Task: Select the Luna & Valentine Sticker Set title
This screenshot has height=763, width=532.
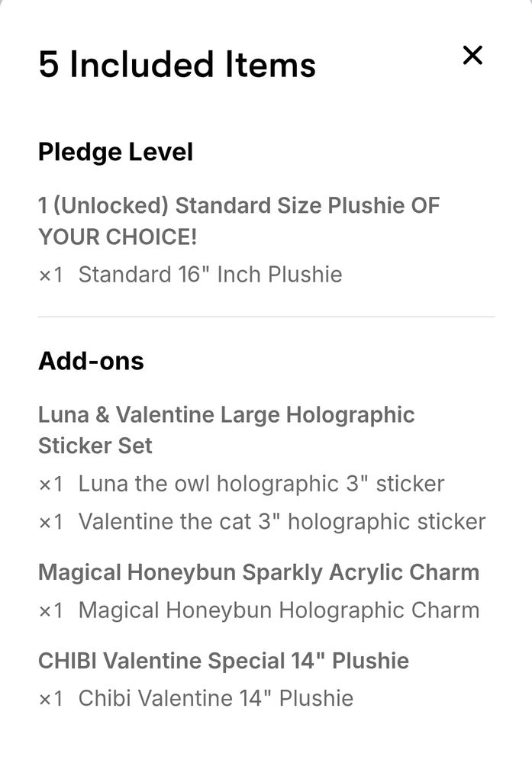Action: (227, 430)
